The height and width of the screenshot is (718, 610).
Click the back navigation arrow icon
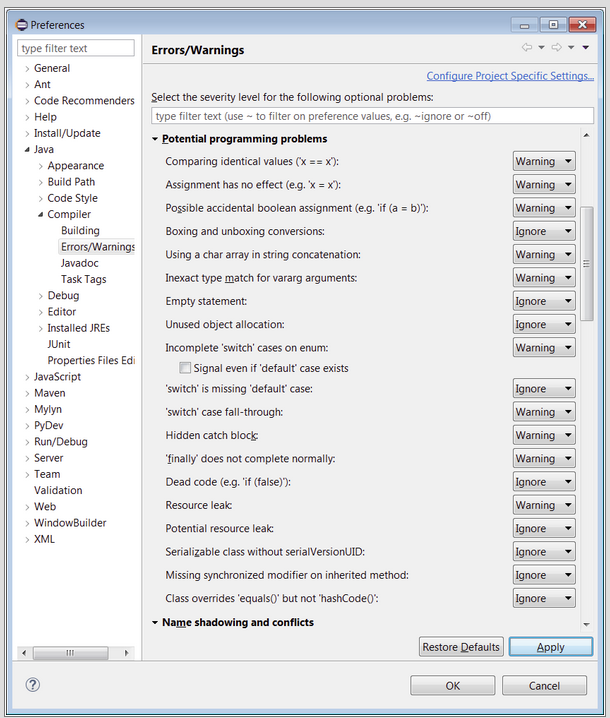(x=526, y=48)
